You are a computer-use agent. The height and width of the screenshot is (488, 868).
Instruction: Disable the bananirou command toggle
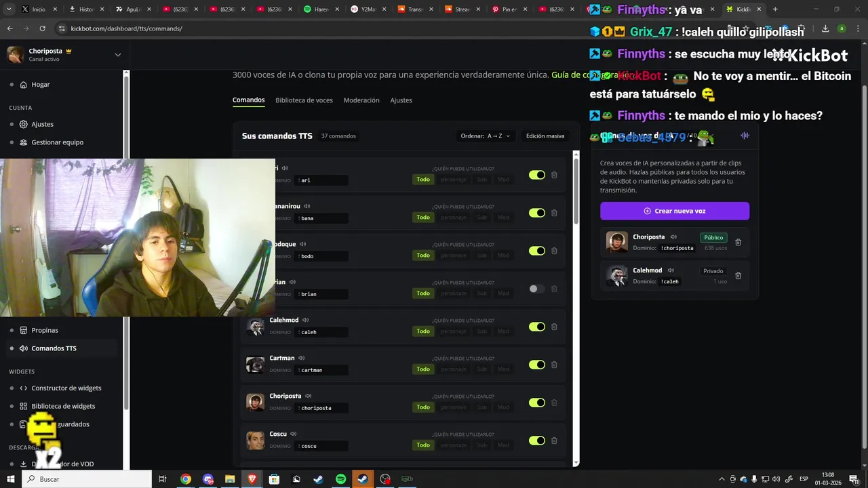tap(537, 213)
